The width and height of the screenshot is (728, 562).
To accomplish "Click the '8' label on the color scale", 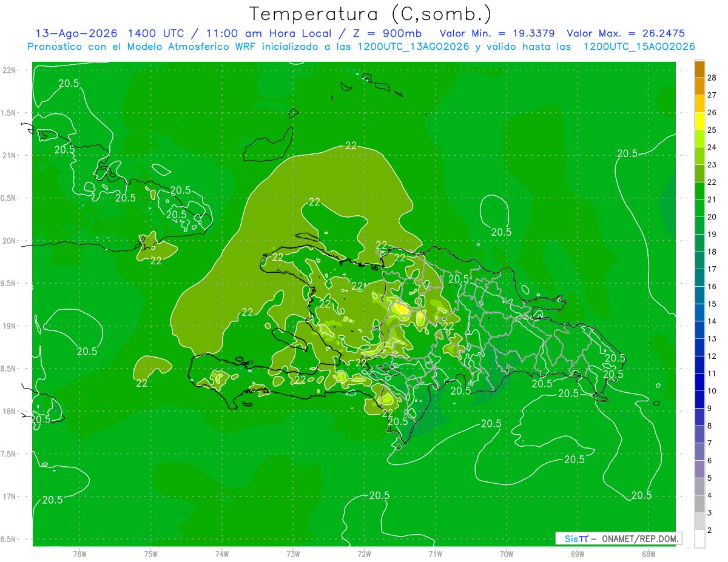I will (710, 426).
